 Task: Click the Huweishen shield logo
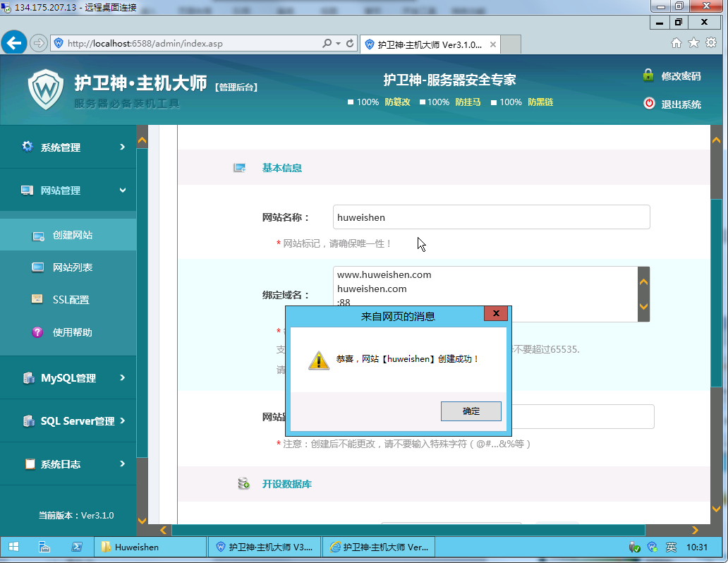(x=45, y=90)
